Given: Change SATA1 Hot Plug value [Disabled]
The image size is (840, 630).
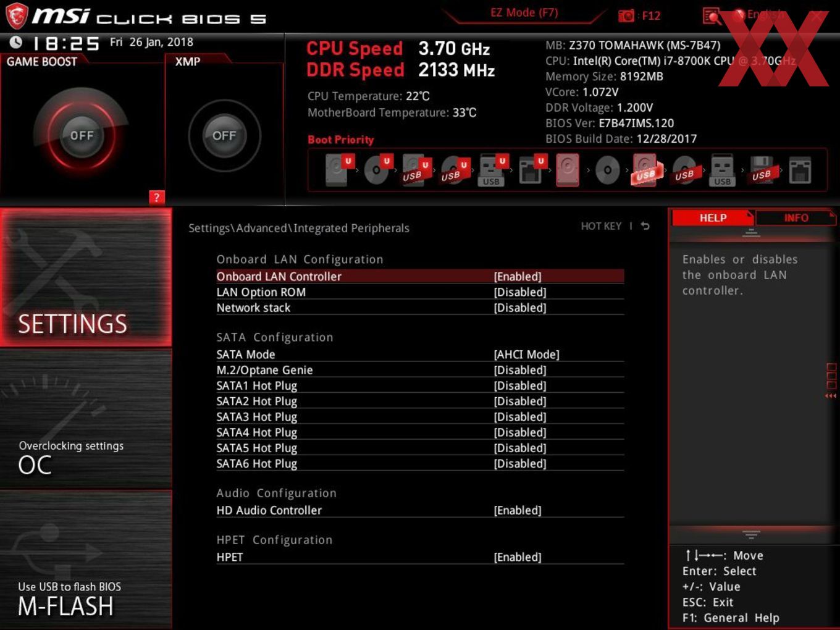Looking at the screenshot, I should point(520,385).
